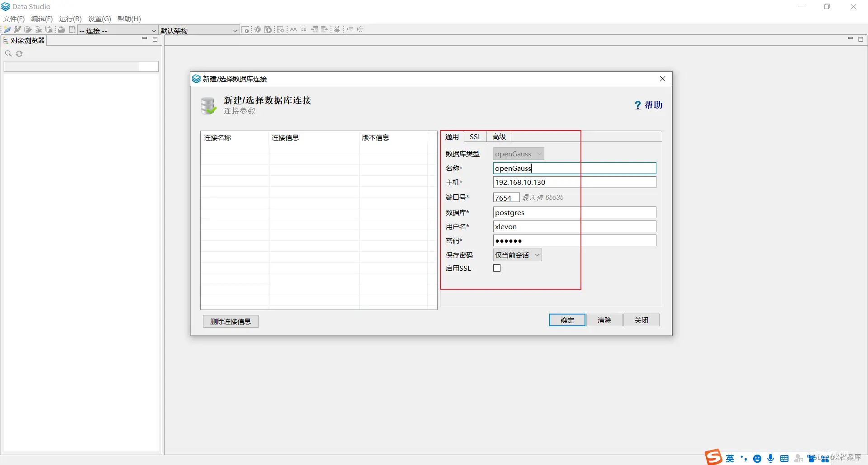This screenshot has width=868, height=465.
Task: Open the '-- 连接 --' toolbar dropdown
Action: click(x=118, y=30)
